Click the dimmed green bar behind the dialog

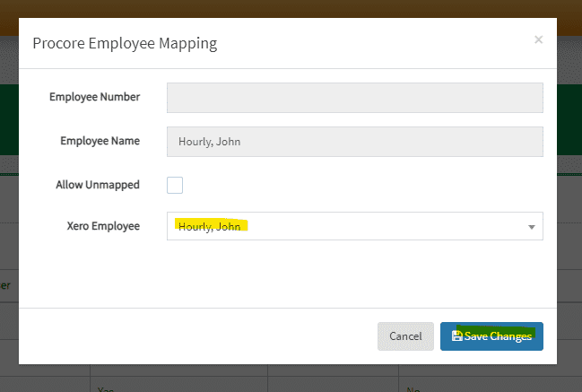569,117
